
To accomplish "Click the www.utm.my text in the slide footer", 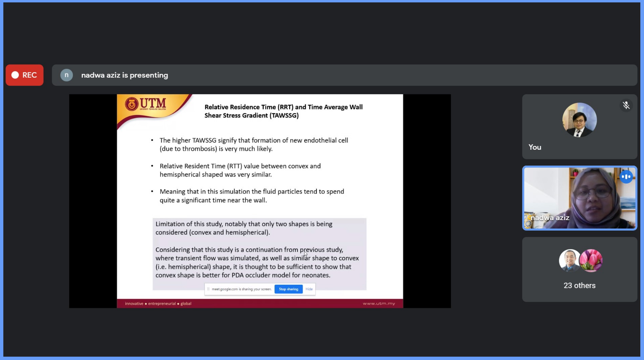I will tap(379, 303).
